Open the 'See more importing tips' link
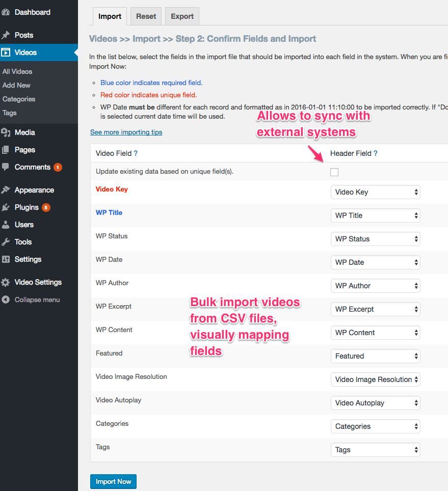The width and height of the screenshot is (448, 491). [126, 132]
